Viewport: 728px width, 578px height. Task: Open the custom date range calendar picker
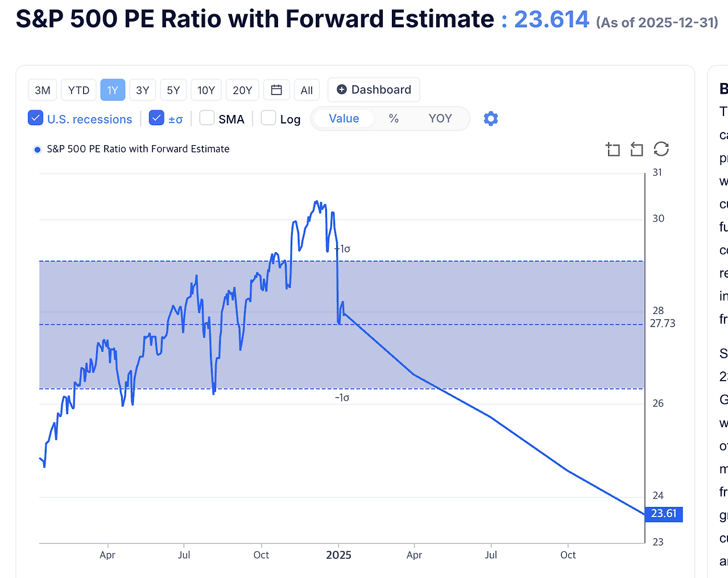(276, 89)
